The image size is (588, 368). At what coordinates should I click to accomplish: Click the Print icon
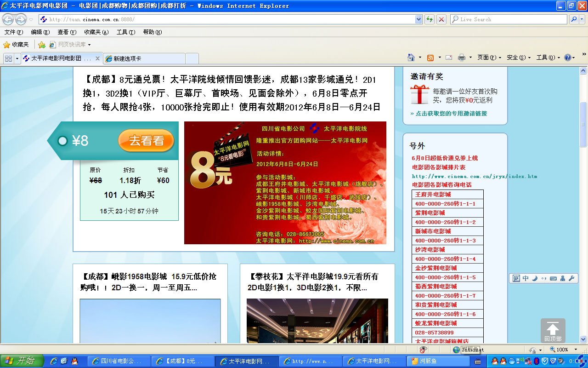462,57
